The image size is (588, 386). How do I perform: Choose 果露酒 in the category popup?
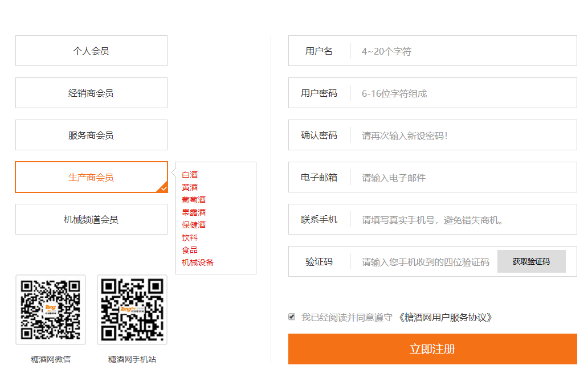(x=194, y=212)
